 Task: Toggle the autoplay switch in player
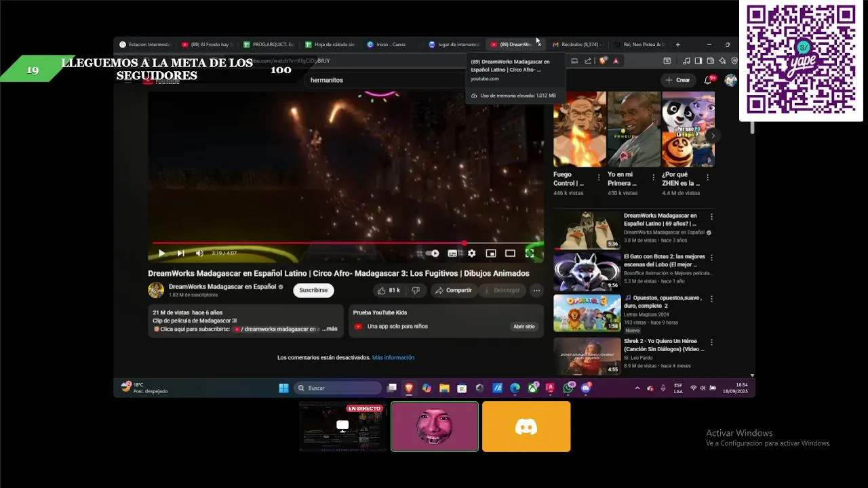(434, 253)
